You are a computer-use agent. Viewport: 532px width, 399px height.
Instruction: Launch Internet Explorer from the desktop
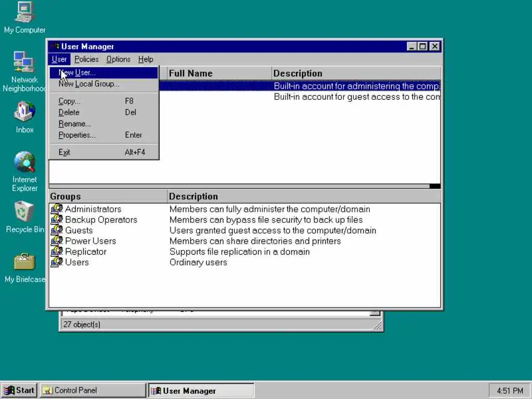pyautogui.click(x=24, y=171)
